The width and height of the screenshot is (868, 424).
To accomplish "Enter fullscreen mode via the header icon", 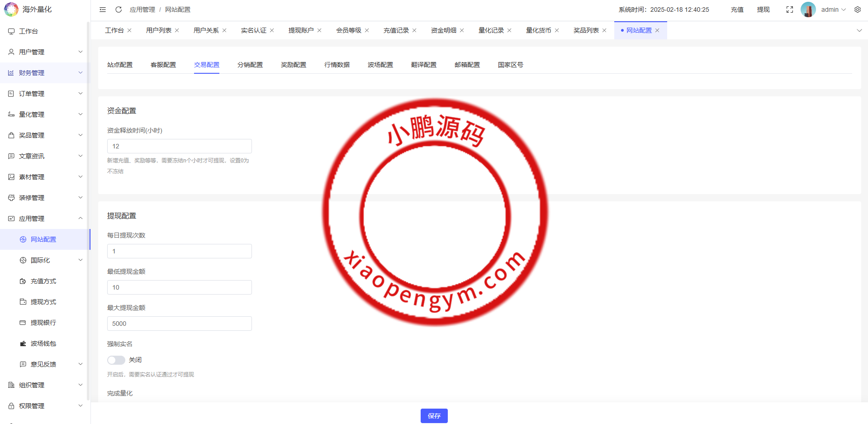I will [790, 10].
